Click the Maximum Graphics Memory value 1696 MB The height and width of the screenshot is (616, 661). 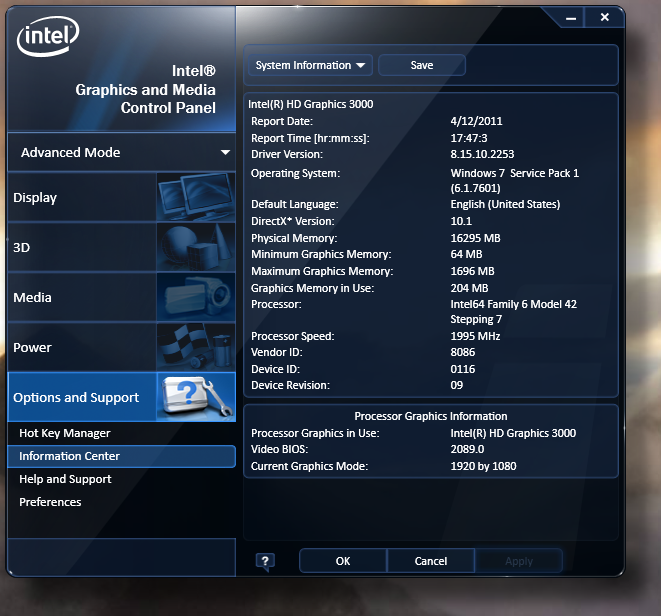tap(472, 271)
